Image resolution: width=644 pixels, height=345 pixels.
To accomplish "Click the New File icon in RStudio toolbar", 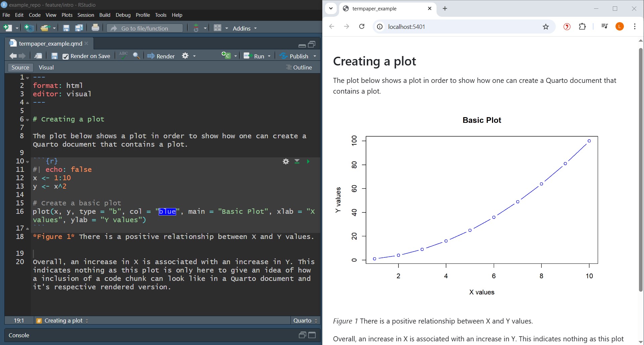I will pos(7,28).
